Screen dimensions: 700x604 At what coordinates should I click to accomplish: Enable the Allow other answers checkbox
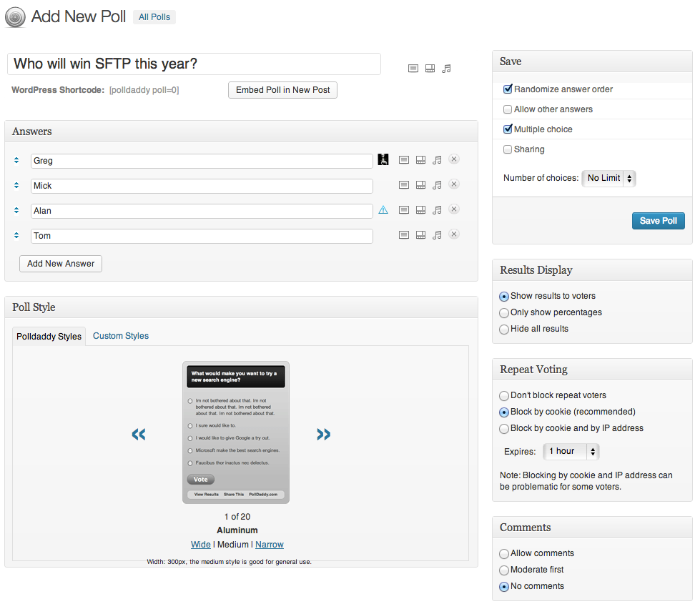(508, 109)
